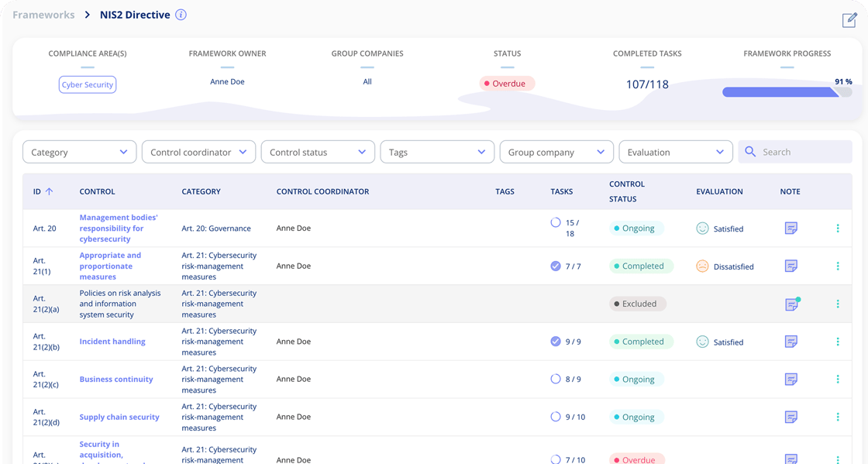Open the note for Incident handling row
This screenshot has width=868, height=464.
point(791,342)
